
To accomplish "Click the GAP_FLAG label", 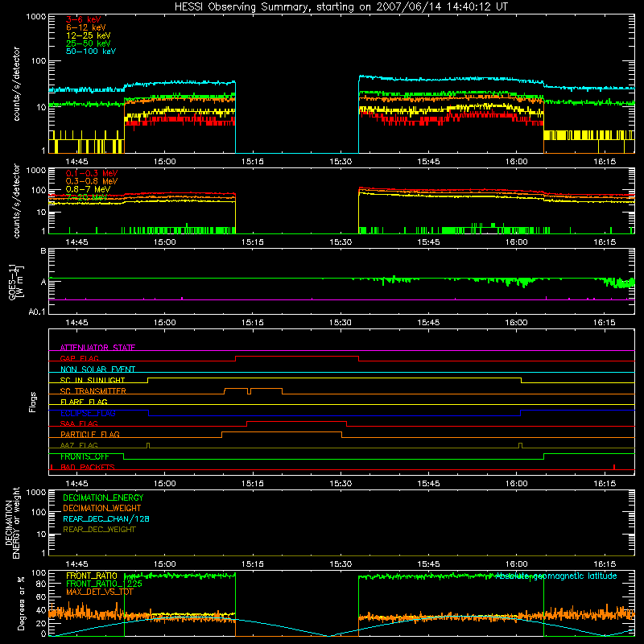I will (79, 358).
